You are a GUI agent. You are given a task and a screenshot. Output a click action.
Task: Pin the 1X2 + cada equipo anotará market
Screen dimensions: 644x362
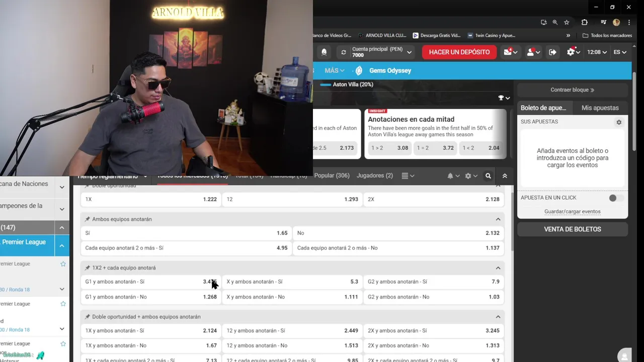click(88, 268)
